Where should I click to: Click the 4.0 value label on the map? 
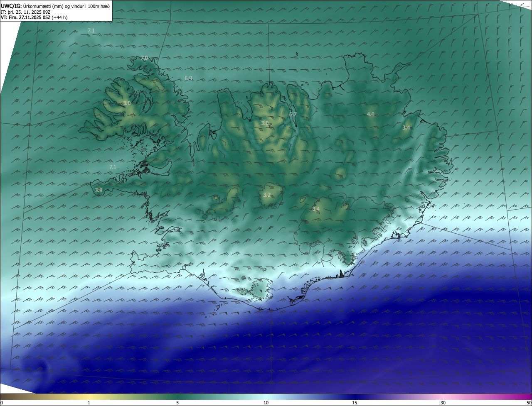(x=370, y=114)
